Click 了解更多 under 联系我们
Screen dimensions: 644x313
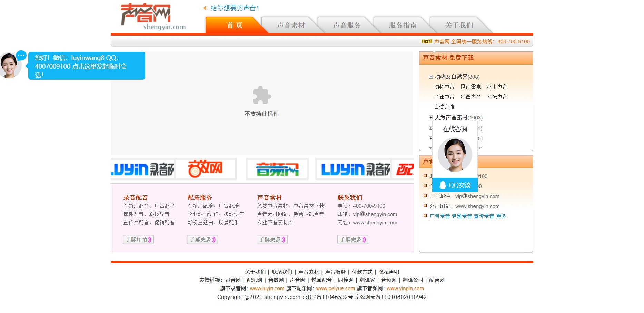353,239
